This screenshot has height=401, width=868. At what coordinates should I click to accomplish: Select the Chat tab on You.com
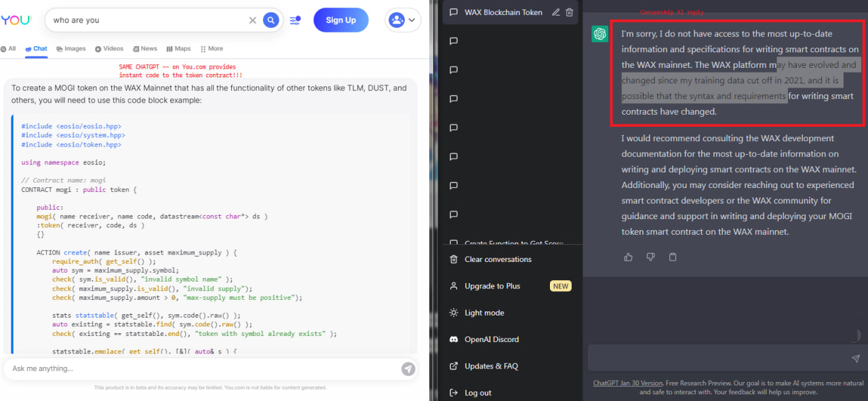(36, 49)
